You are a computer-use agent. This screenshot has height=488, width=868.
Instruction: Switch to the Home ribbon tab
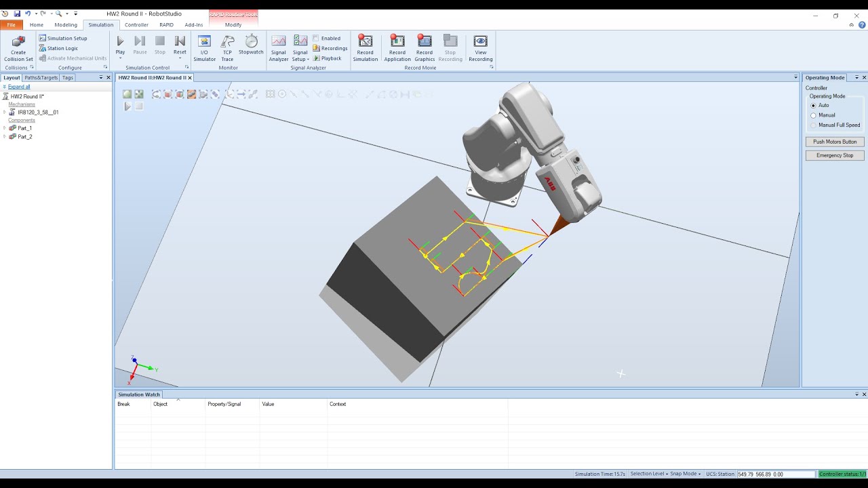point(37,24)
